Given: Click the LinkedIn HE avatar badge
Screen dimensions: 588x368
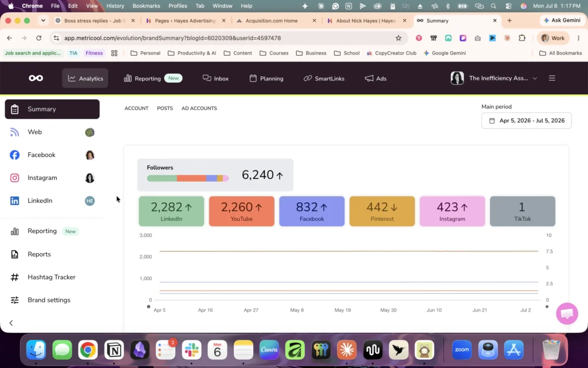Looking at the screenshot, I should 90,201.
